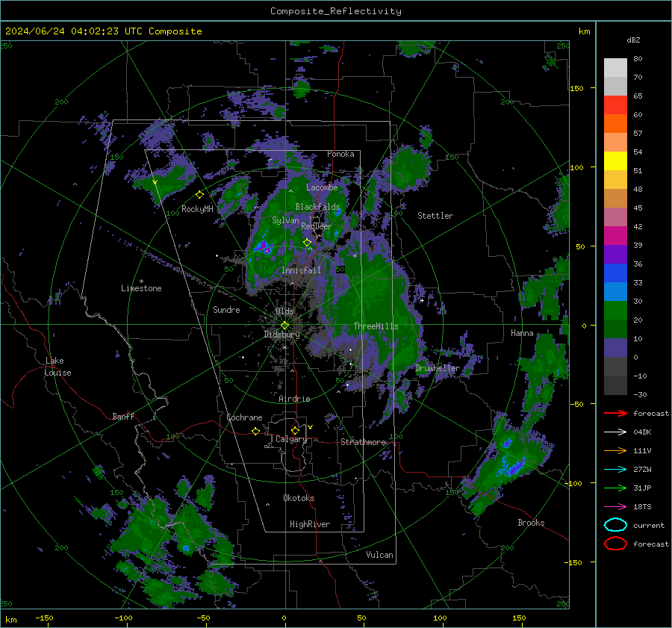
Task: Select the red swatch between 65 and 60 dBZ
Action: (615, 105)
